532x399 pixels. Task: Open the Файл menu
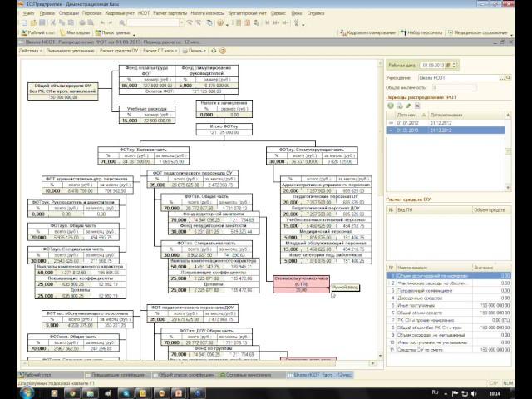point(28,13)
